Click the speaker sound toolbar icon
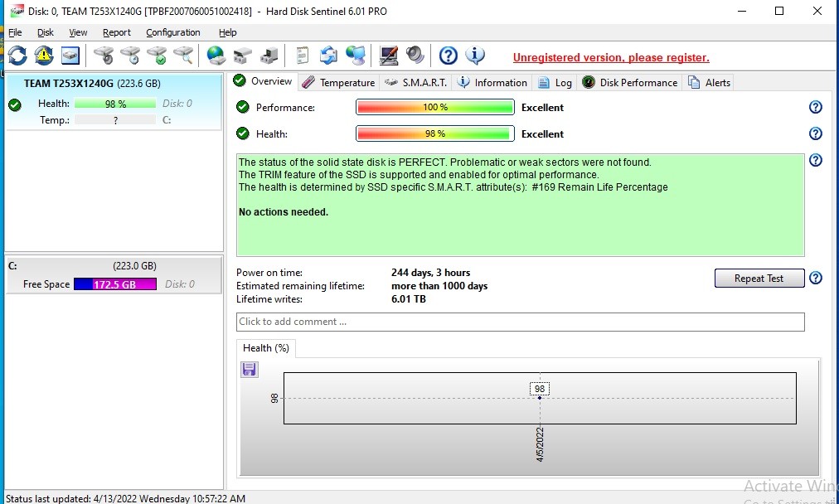The height and width of the screenshot is (504, 839). pos(415,55)
